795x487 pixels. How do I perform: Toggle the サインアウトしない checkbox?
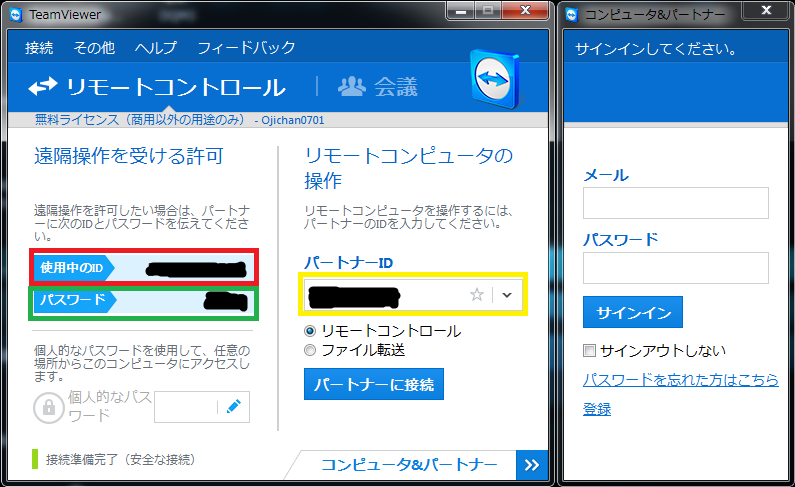point(589,350)
